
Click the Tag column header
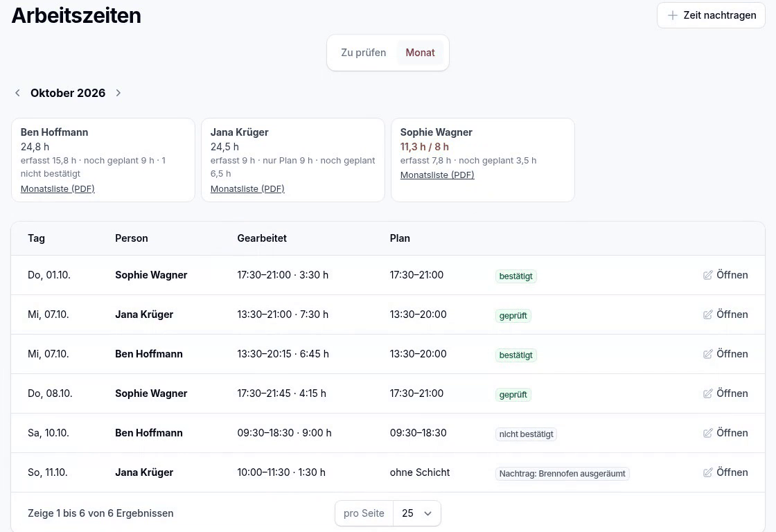(36, 238)
